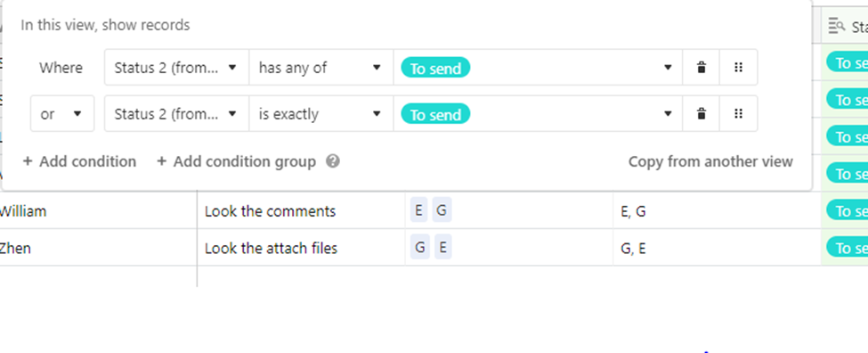Open field dropdown in the second condition
Viewport: 868px width, 353px height.
pos(176,113)
